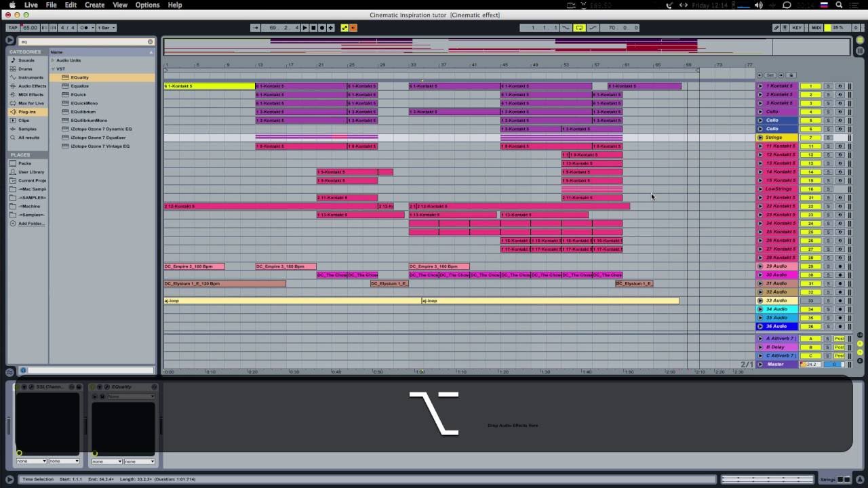This screenshot has width=868, height=488.
Task: Toggle the computer MIDI keyboard button
Action: click(785, 28)
